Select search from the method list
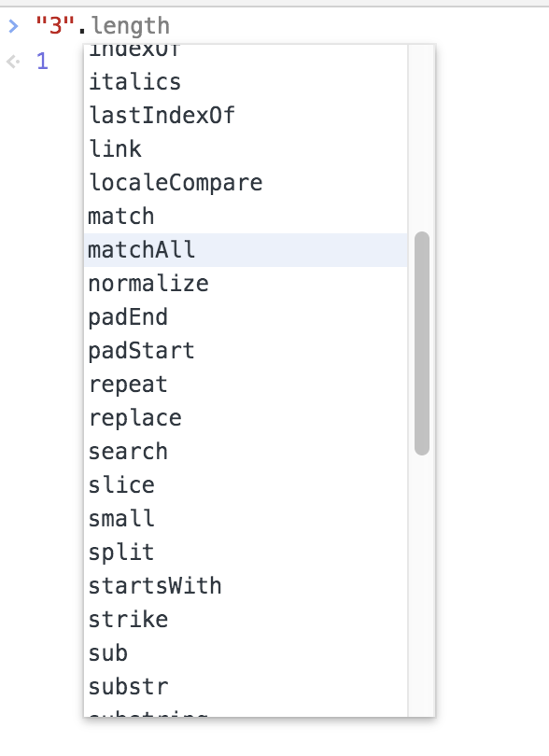549x756 pixels. pos(246,452)
